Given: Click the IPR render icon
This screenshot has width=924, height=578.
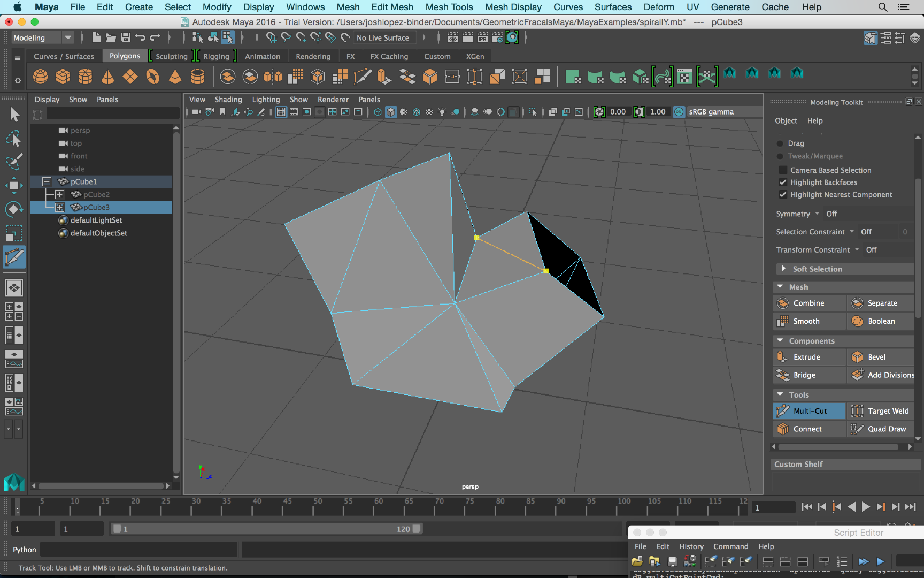Looking at the screenshot, I should (x=482, y=37).
